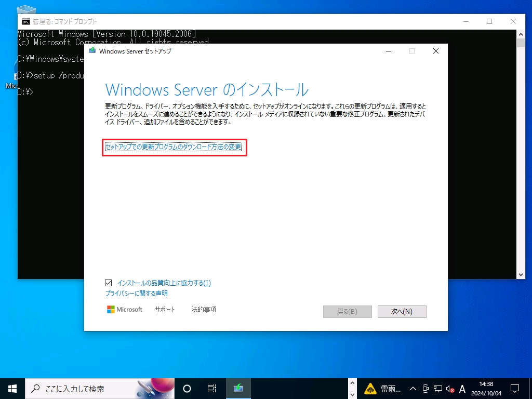This screenshot has width=532, height=399.
Task: Open the Windows Start menu
Action: tap(12, 389)
